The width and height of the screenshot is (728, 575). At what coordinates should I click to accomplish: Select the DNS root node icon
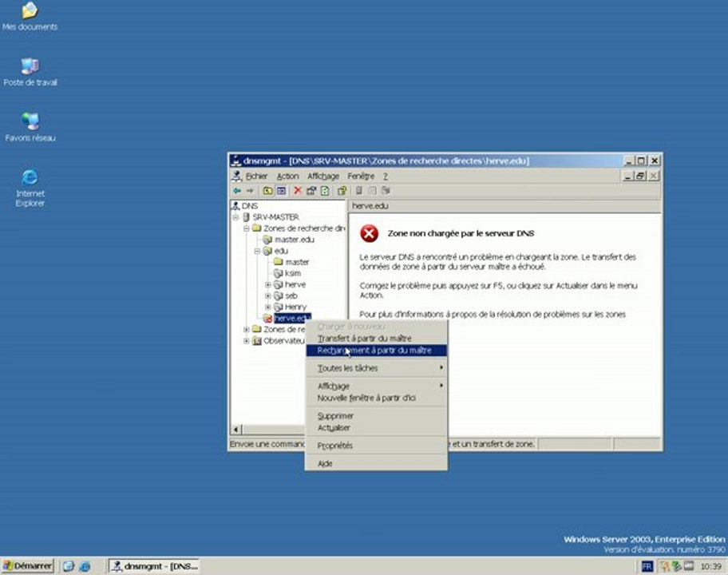235,206
